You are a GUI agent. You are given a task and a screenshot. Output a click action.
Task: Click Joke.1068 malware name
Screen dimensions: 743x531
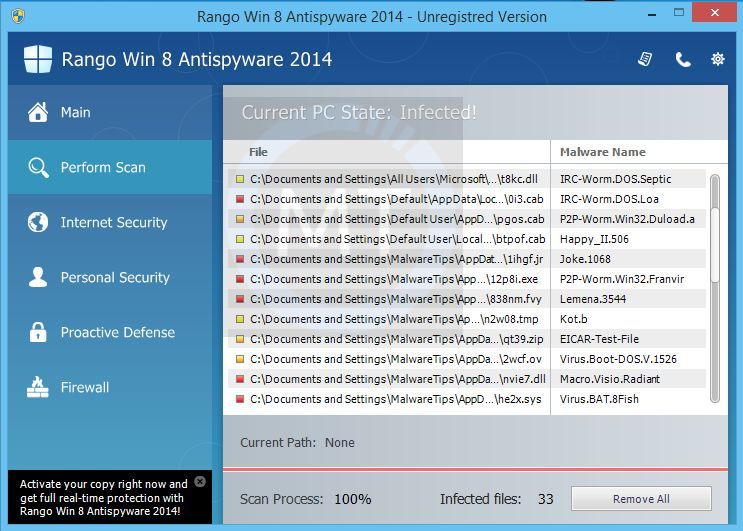click(x=585, y=259)
